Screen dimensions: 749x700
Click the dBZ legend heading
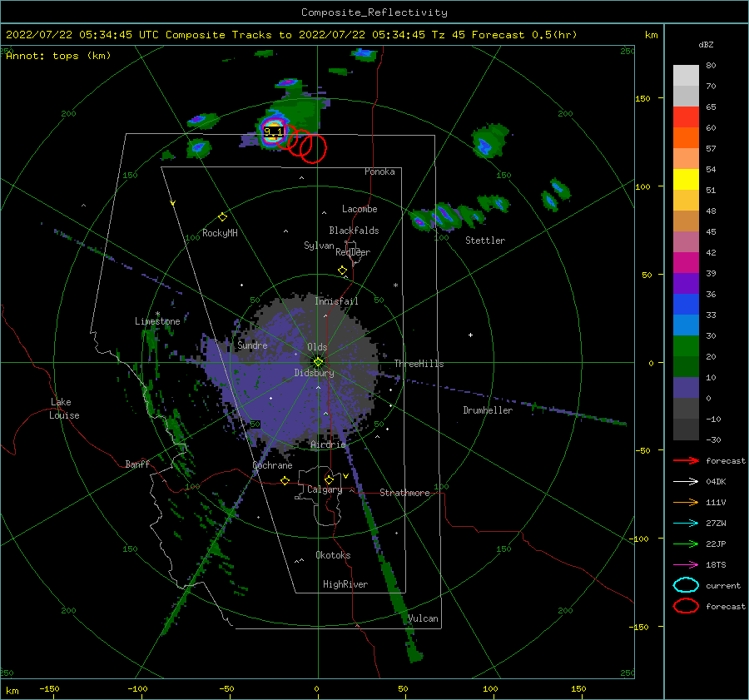pyautogui.click(x=706, y=45)
